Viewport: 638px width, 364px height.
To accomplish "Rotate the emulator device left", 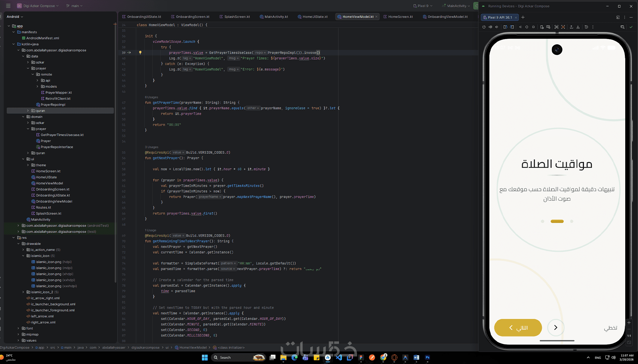I will click(x=505, y=27).
